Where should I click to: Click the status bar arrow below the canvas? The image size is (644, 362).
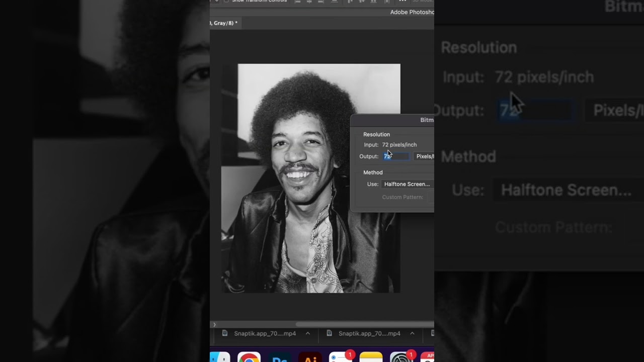(x=214, y=325)
